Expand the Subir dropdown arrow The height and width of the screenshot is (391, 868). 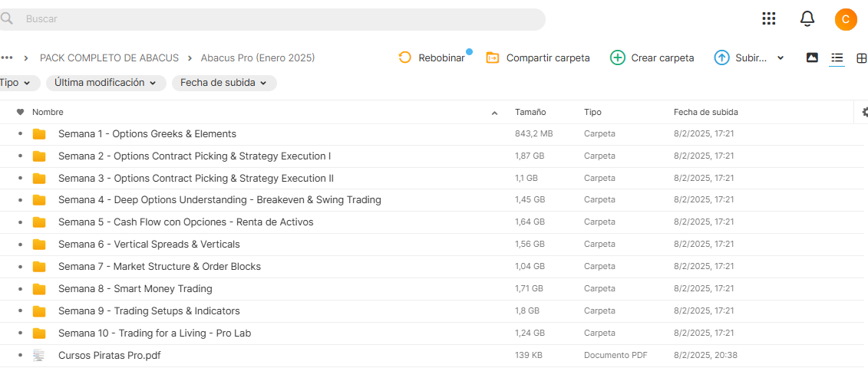point(781,58)
